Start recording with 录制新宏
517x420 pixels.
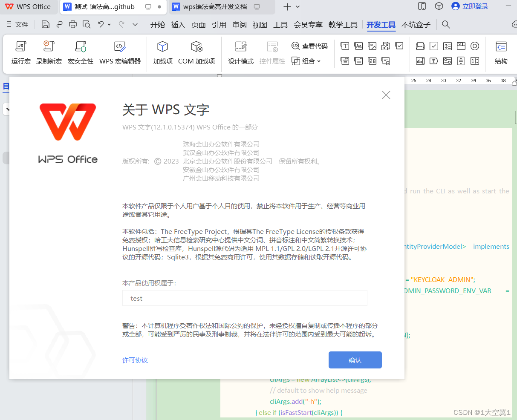[49, 52]
